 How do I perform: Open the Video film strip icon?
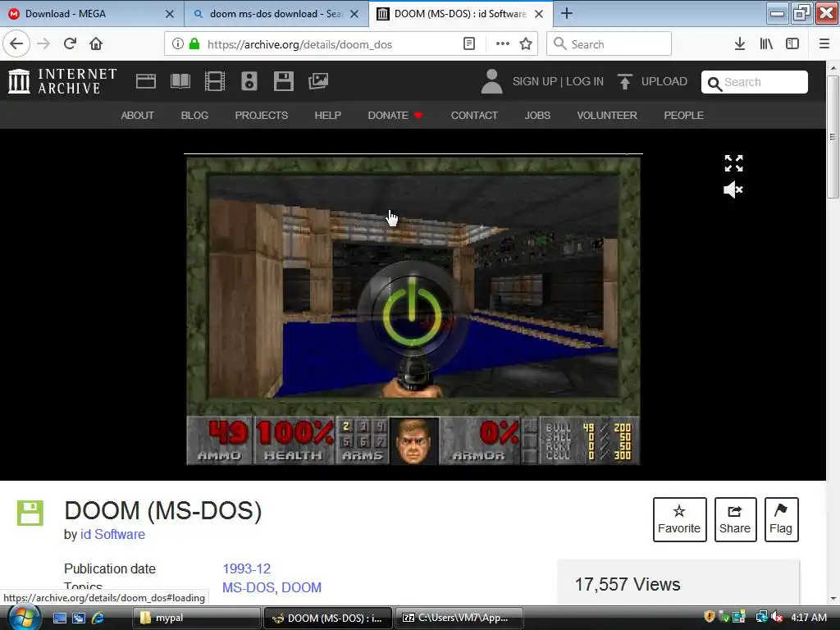215,81
